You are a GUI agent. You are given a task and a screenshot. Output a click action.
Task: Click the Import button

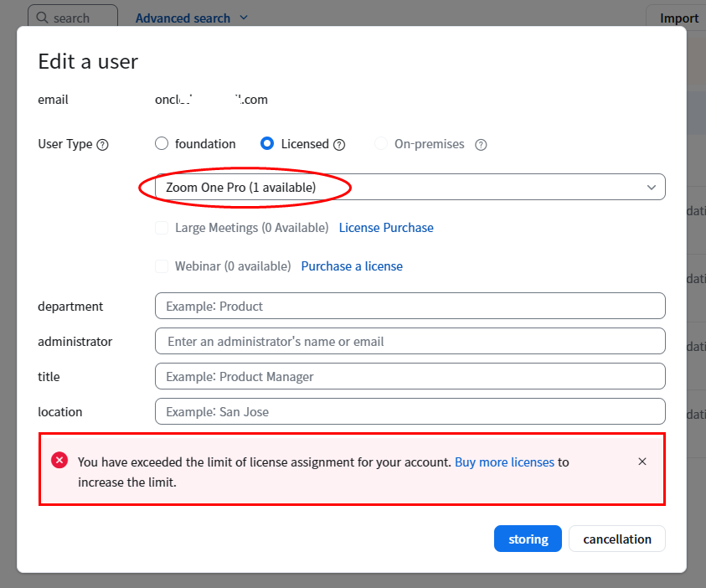(678, 18)
